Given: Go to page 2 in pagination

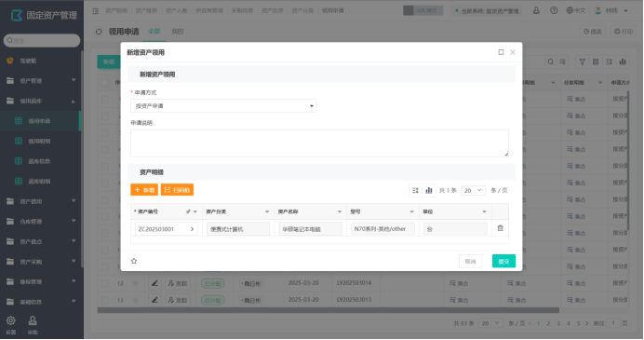Looking at the screenshot, I should 548,323.
